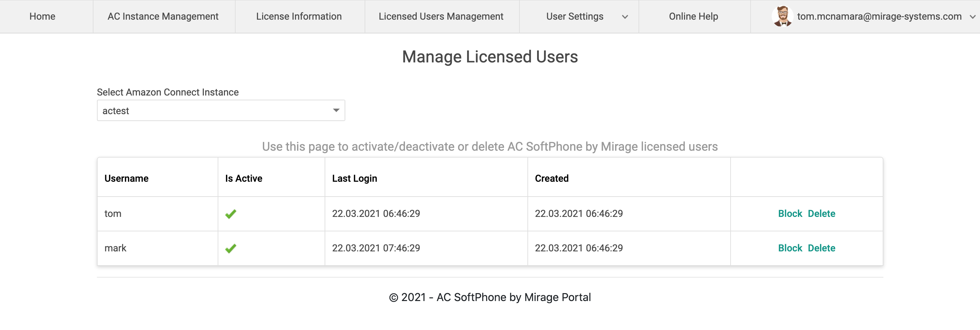Open AC Instance Management
Image resolution: width=980 pixels, height=330 pixels.
click(x=163, y=16)
